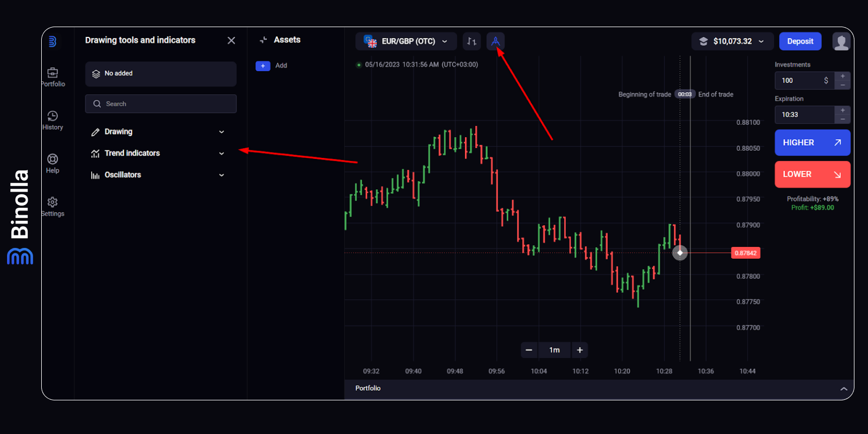Open the Portfolio sidebar icon
The width and height of the screenshot is (868, 434).
point(53,73)
